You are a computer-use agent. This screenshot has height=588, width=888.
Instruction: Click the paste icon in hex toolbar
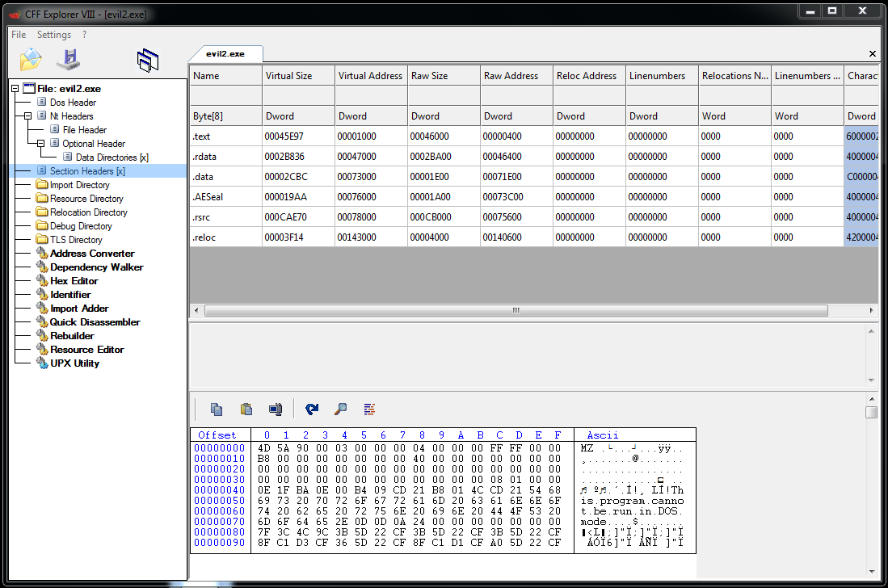[246, 409]
